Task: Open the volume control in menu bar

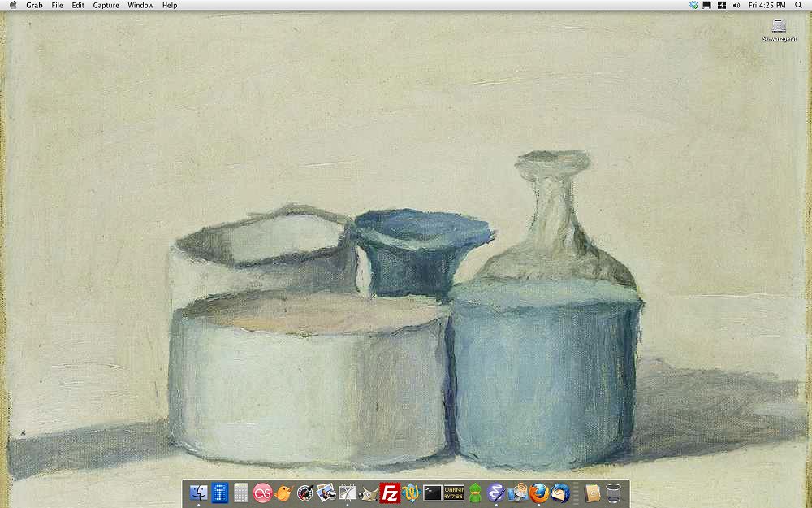Action: [x=736, y=5]
